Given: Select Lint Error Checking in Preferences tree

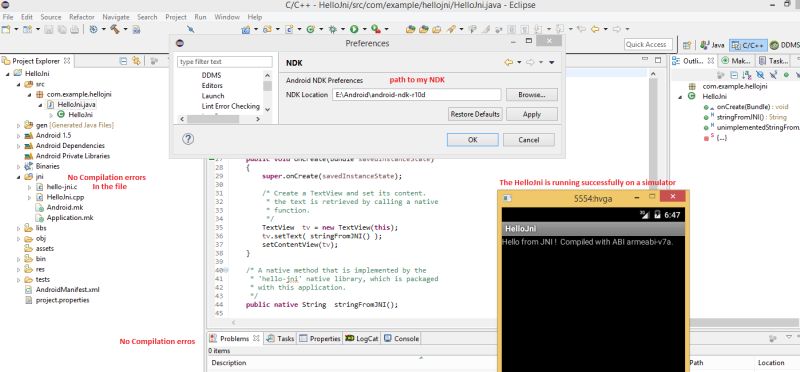Looking at the screenshot, I should [230, 106].
